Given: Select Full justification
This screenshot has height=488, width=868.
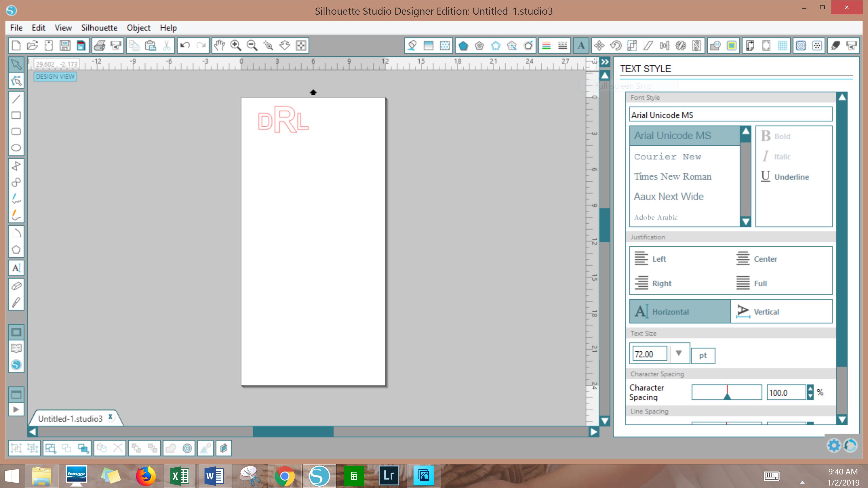Looking at the screenshot, I should 751,283.
